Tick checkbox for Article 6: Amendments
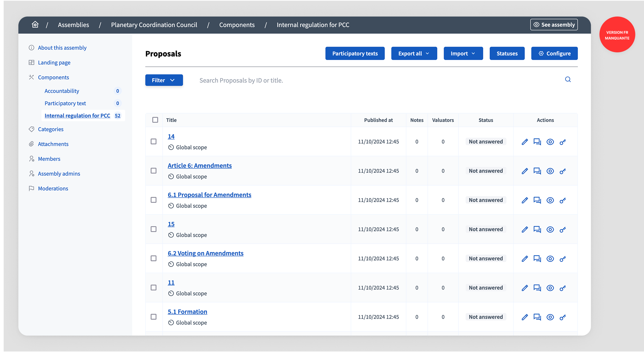The height and width of the screenshot is (356, 644). [x=154, y=171]
